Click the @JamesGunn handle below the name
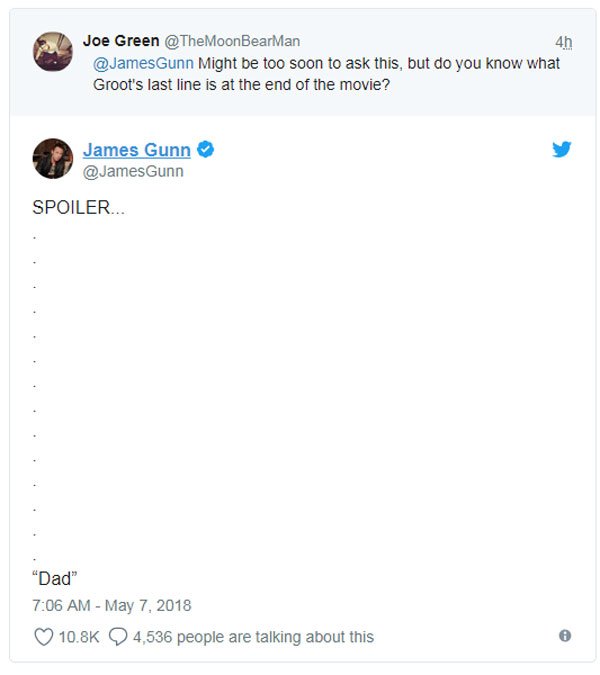The height and width of the screenshot is (675, 600). pos(133,171)
